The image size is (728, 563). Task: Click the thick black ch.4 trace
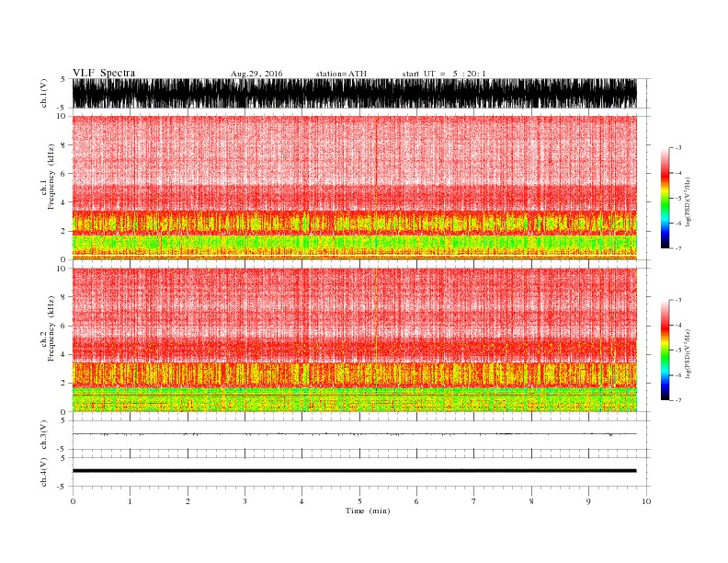[354, 471]
